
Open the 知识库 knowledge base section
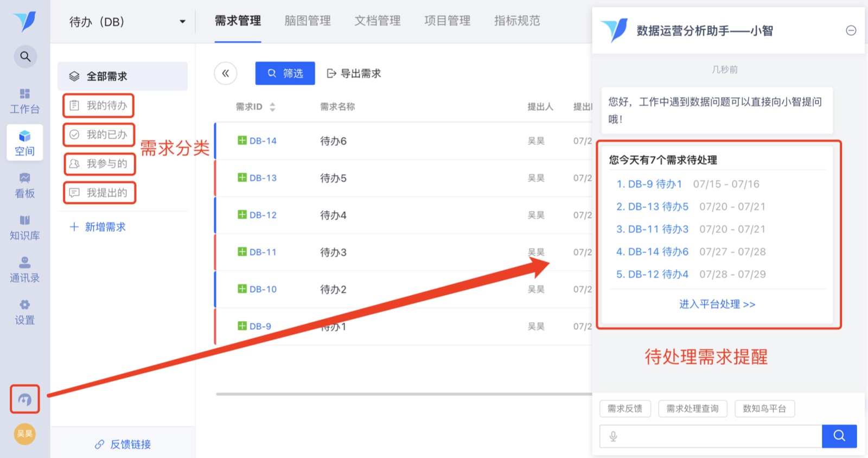[x=25, y=228]
